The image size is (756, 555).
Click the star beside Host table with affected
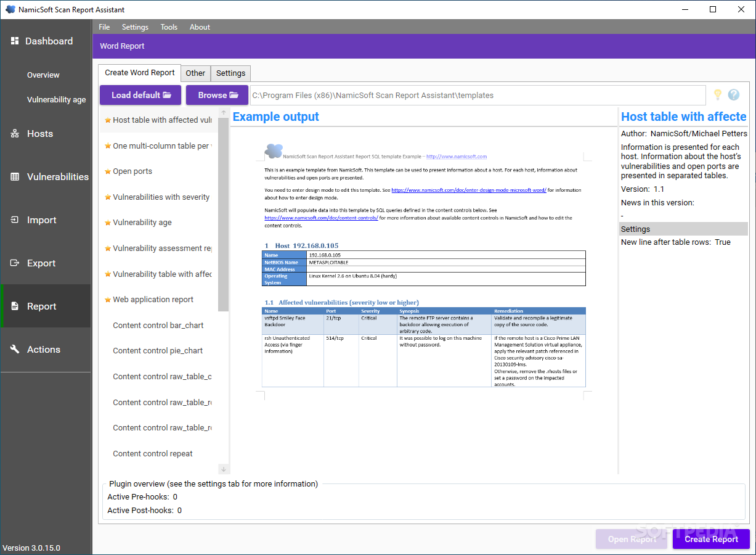coord(108,120)
